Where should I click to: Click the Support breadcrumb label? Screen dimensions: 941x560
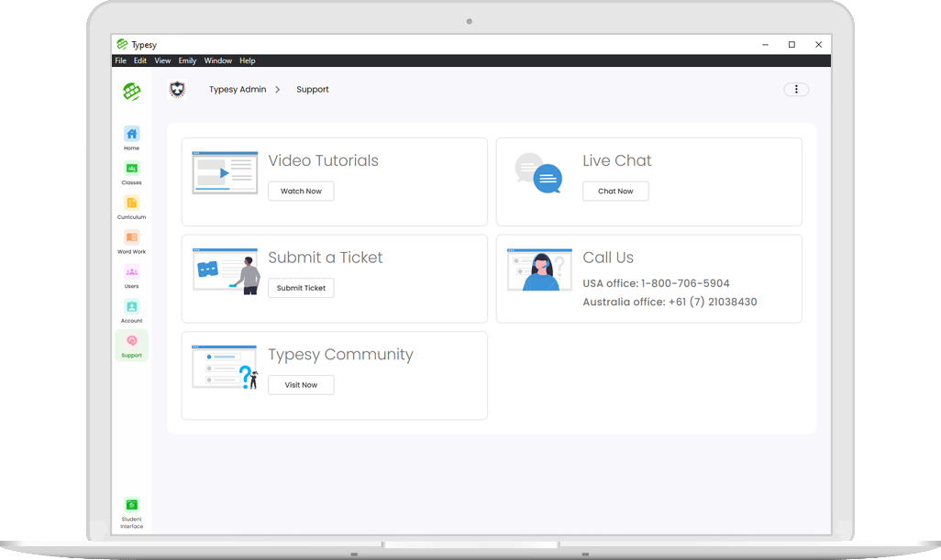[313, 89]
